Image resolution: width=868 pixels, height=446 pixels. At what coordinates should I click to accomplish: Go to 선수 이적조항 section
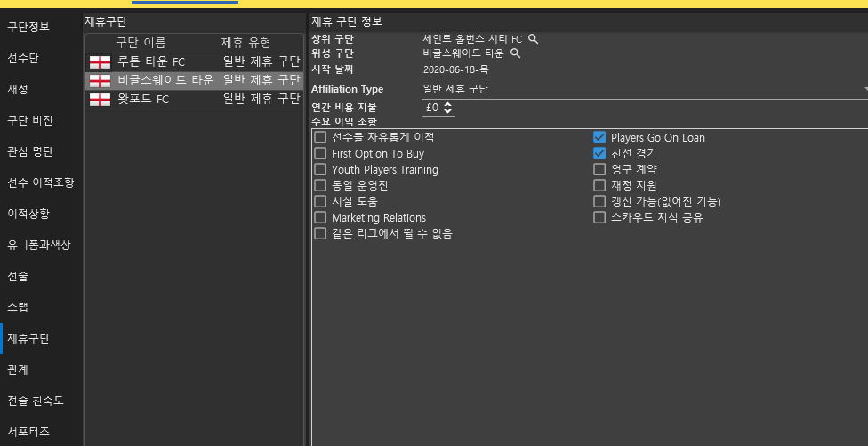coord(40,182)
